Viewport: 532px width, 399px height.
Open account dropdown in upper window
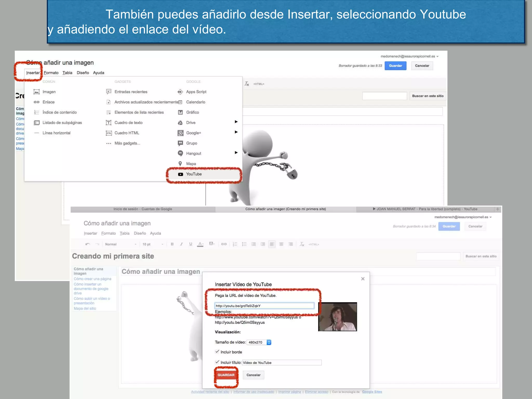pyautogui.click(x=410, y=56)
